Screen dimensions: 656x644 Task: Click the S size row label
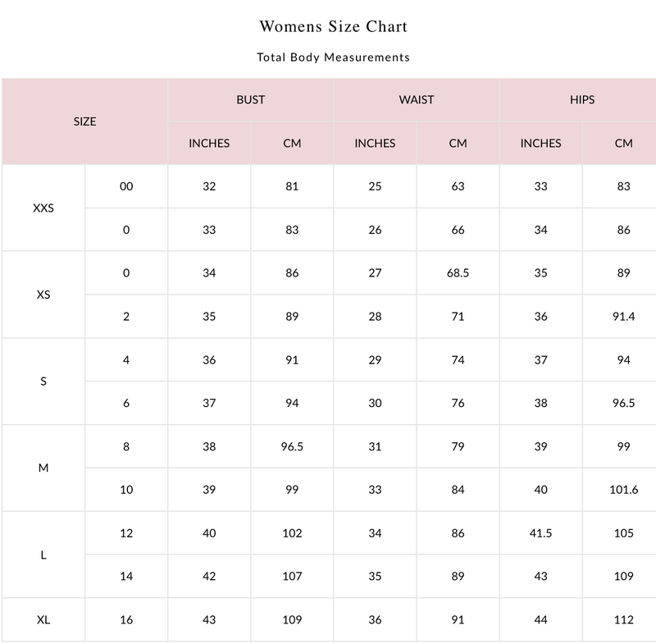[x=43, y=381]
